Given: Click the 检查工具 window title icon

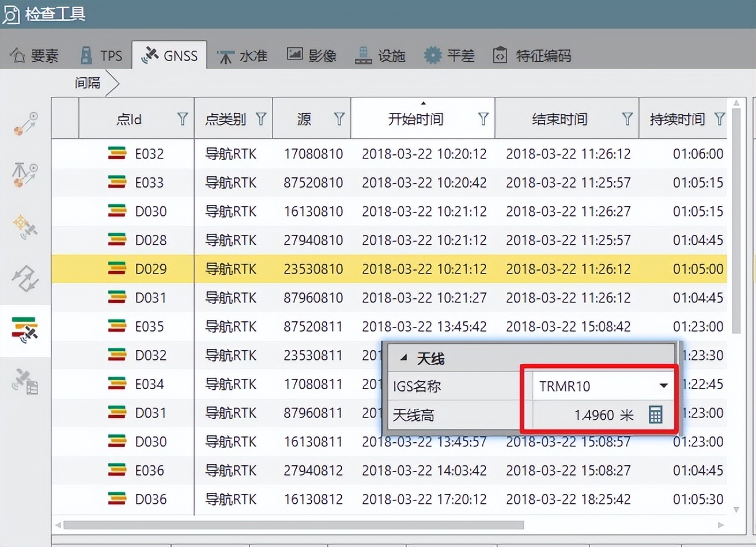Looking at the screenshot, I should tap(10, 14).
